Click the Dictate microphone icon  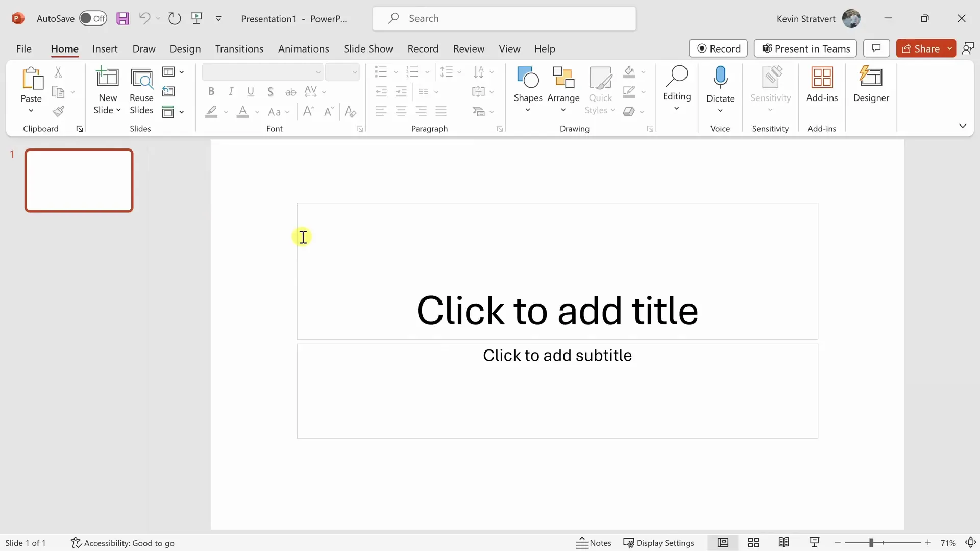coord(720,77)
